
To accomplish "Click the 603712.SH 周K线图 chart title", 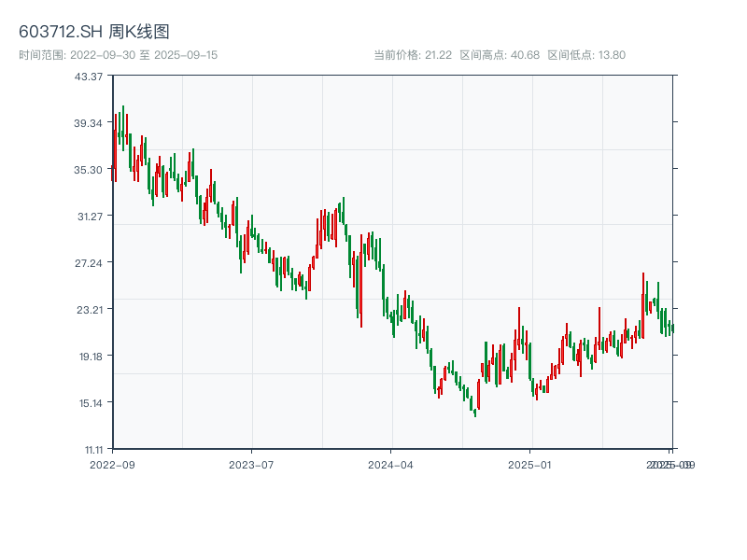I will point(94,33).
